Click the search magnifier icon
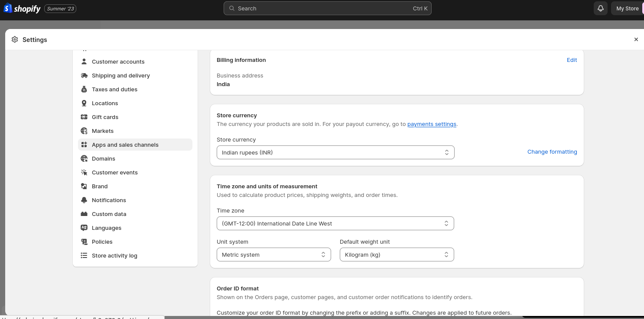 [x=232, y=8]
